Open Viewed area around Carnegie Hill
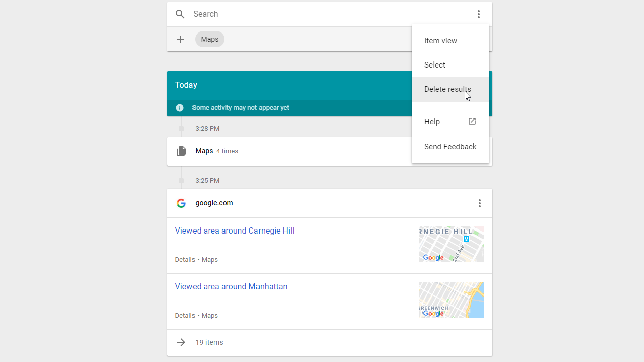Viewport: 644px width, 362px height. [x=235, y=231]
